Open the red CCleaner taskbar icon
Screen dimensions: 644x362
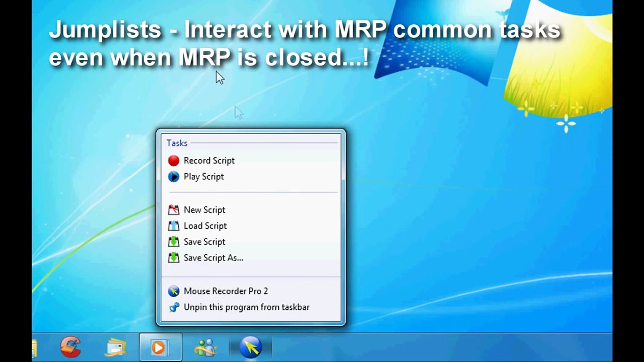coord(70,347)
